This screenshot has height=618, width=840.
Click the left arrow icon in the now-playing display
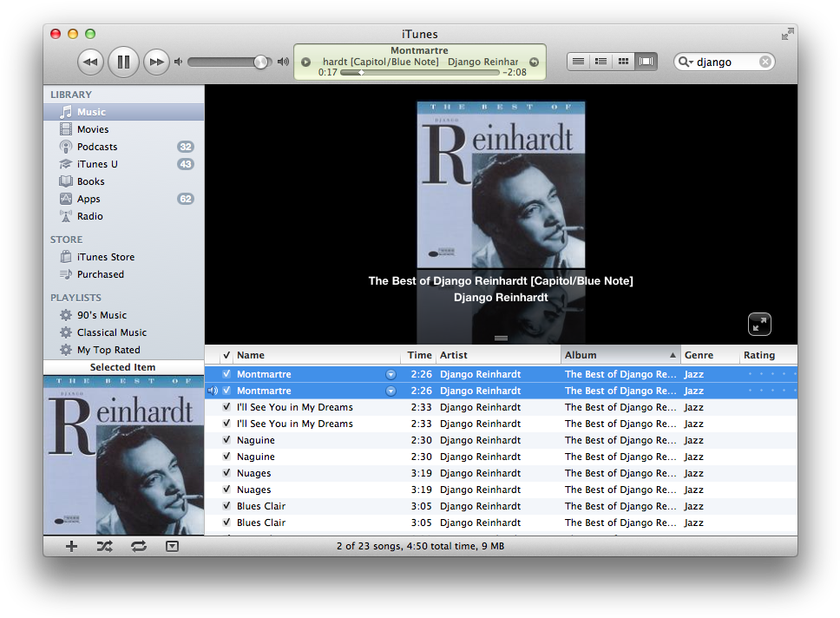point(306,62)
